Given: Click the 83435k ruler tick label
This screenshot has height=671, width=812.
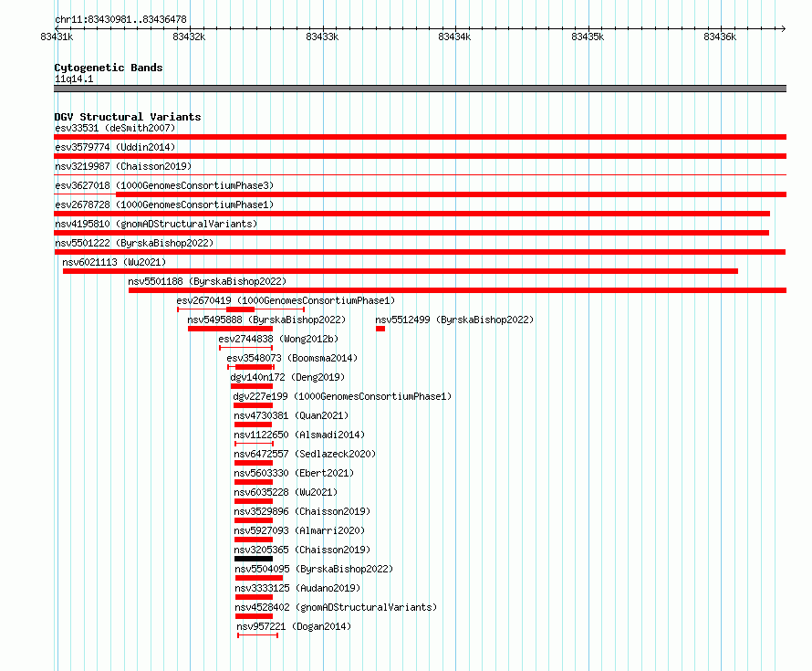Looking at the screenshot, I should (588, 37).
